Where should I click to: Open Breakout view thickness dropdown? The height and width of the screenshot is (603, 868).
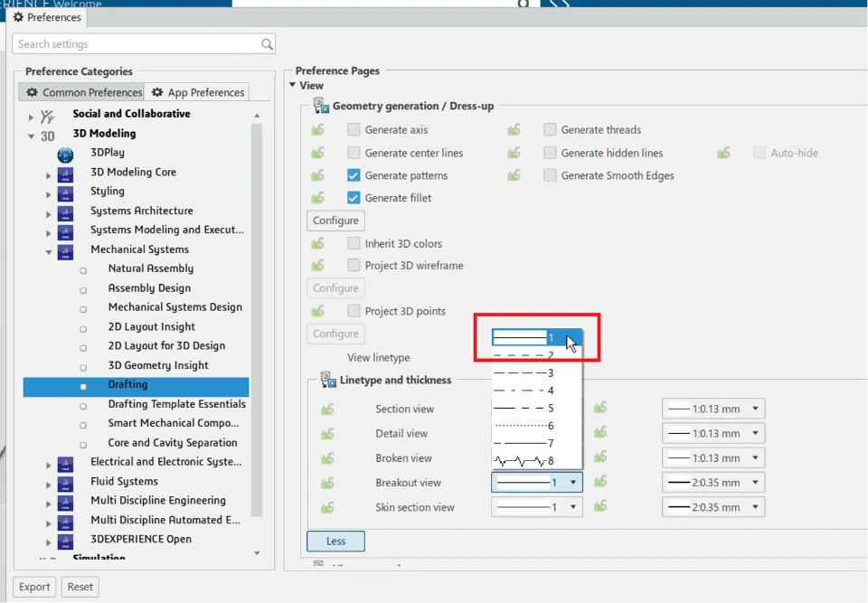pos(713,482)
